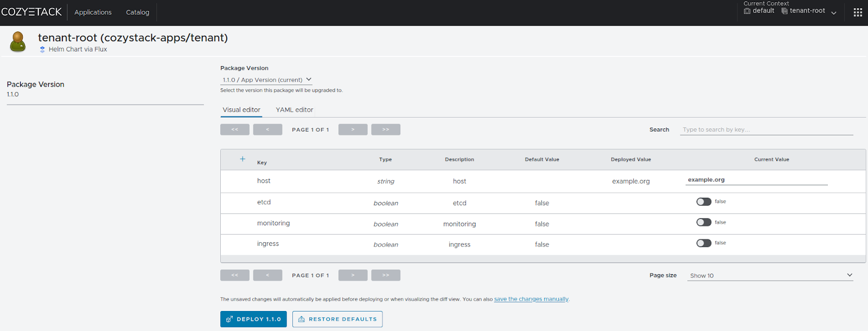Click the Deploy 1.1.0 button
This screenshot has height=331, width=868.
point(253,319)
